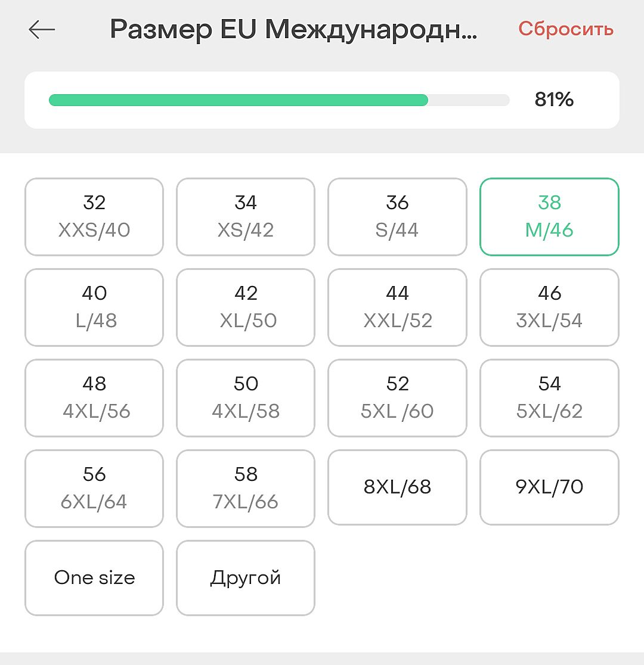Select the One size option
This screenshot has width=644, height=665.
click(94, 578)
